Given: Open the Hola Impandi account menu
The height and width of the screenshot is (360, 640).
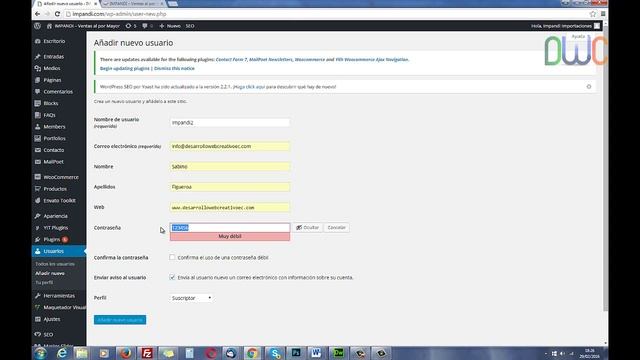Looking at the screenshot, I should 565,26.
